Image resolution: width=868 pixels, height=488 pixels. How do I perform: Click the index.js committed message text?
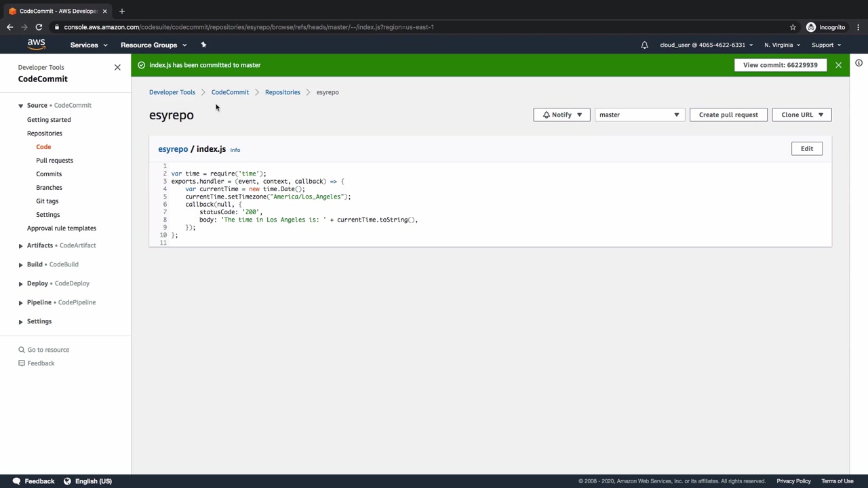pyautogui.click(x=205, y=65)
